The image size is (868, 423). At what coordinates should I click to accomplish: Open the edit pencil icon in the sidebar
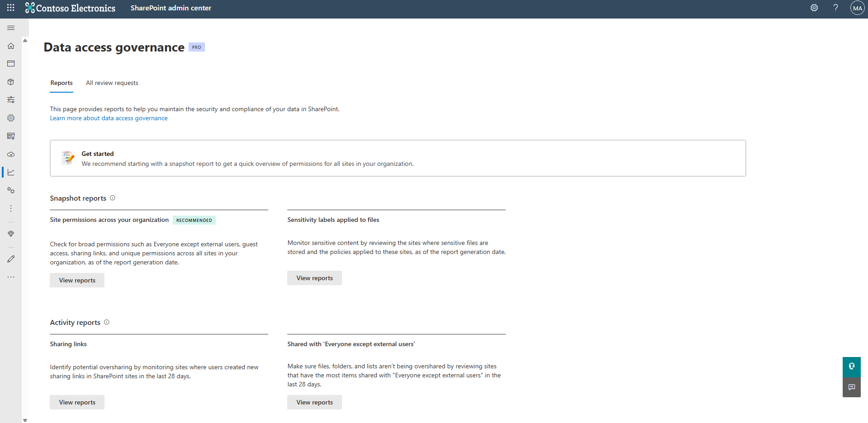11,259
